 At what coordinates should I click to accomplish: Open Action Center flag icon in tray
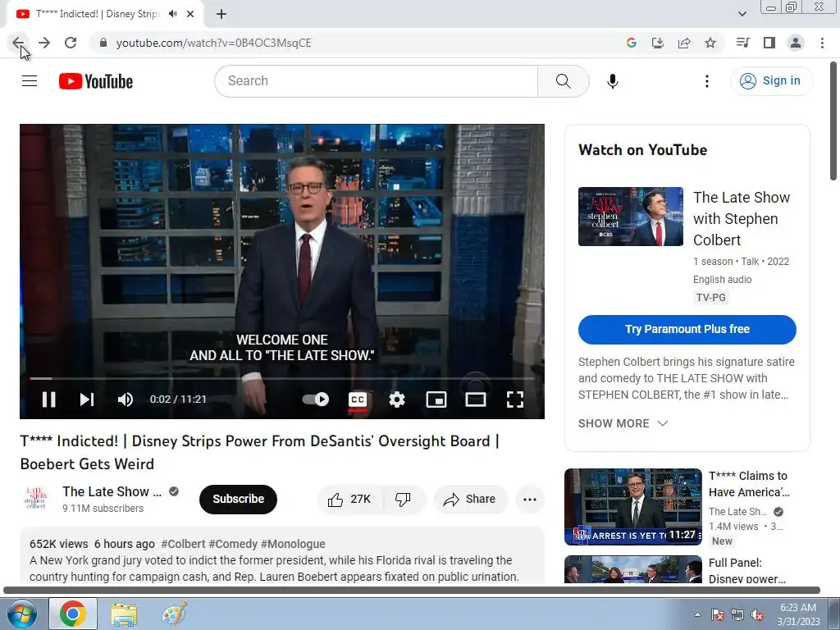(718, 614)
